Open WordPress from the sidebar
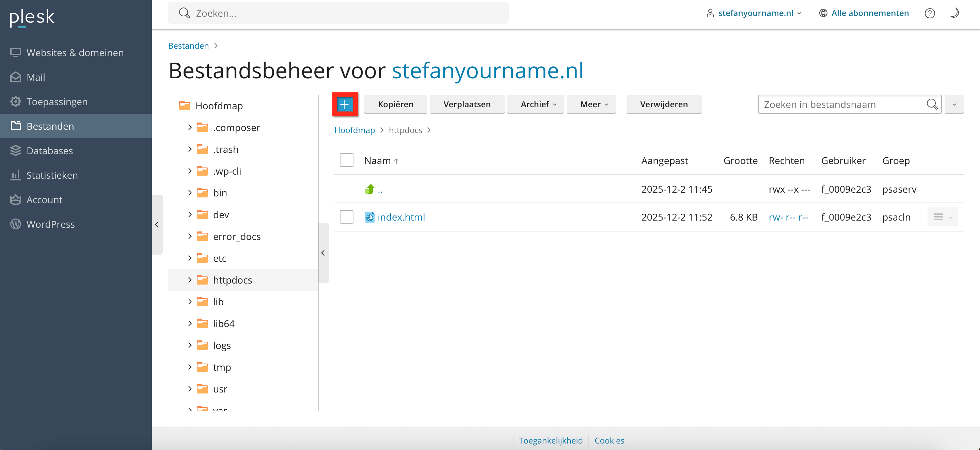This screenshot has width=980, height=450. click(51, 224)
